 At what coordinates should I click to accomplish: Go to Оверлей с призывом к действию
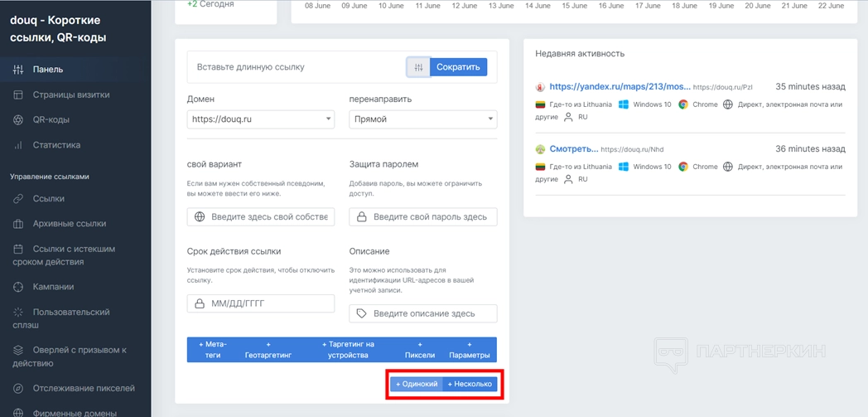point(79,356)
